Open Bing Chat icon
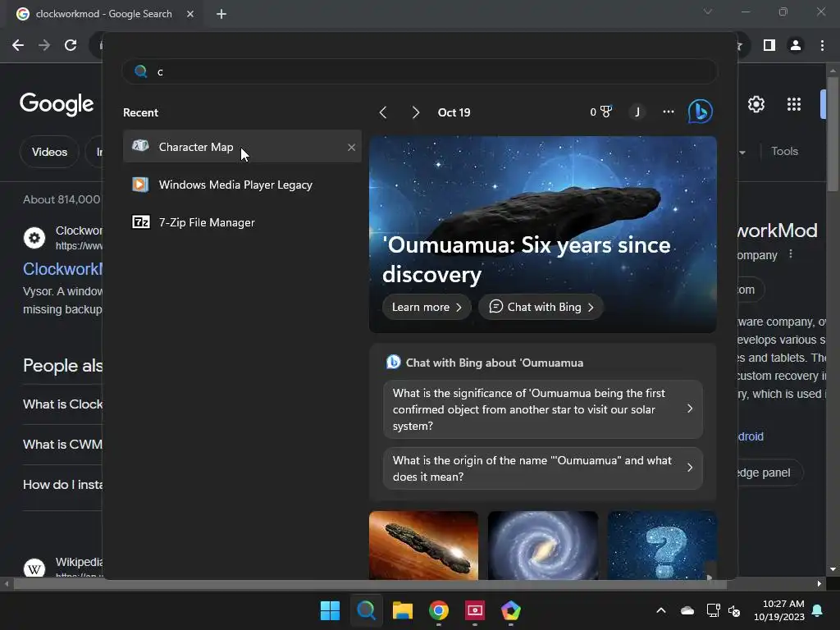840x630 pixels. point(701,112)
